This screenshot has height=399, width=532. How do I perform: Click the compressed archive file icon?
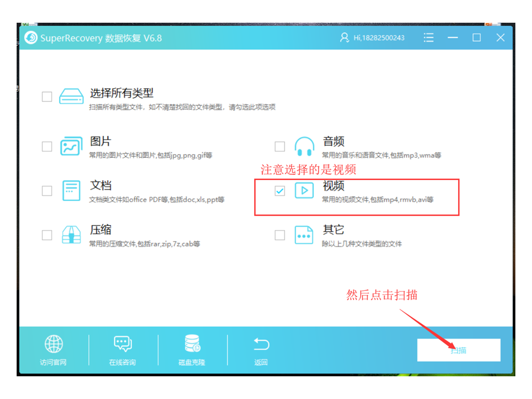[71, 235]
